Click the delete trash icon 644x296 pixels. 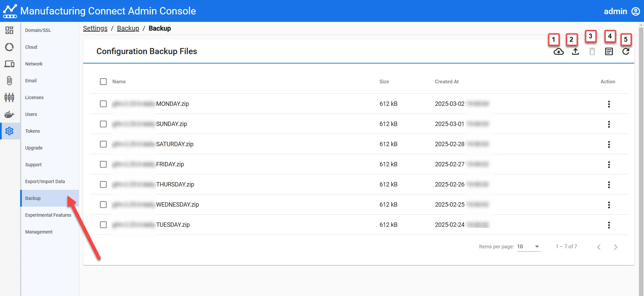tap(592, 52)
